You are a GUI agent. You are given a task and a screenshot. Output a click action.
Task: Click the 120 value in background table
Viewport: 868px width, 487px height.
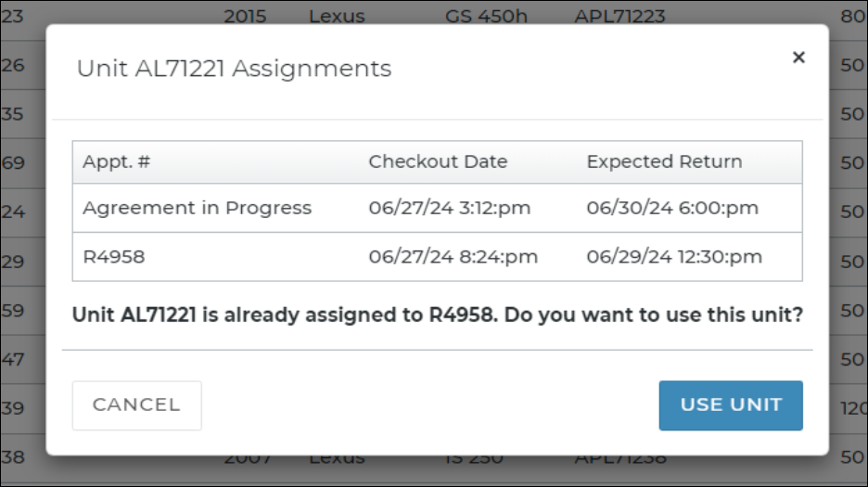click(853, 408)
